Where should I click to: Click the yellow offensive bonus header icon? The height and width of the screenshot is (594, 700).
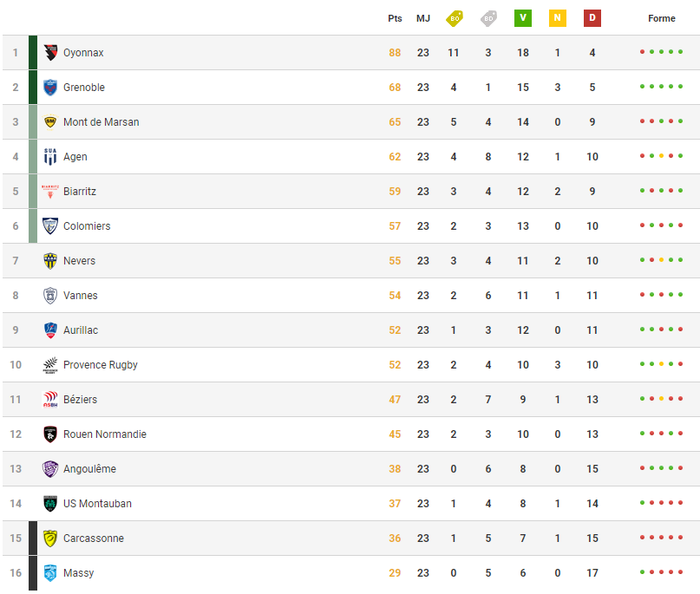coord(455,18)
